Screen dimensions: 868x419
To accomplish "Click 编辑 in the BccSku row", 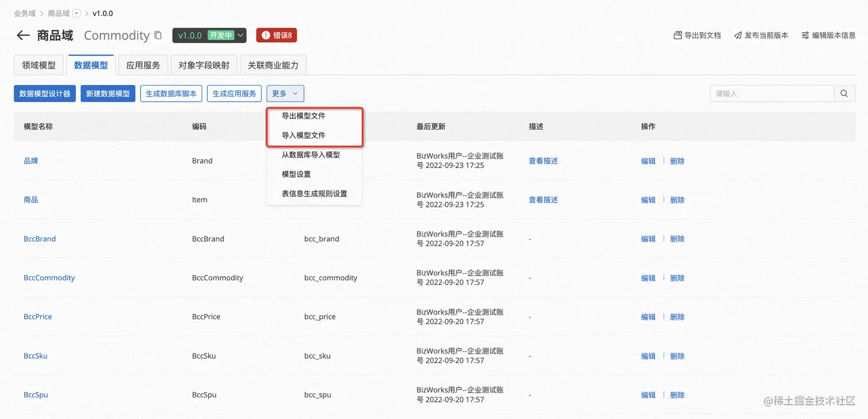I will click(648, 356).
